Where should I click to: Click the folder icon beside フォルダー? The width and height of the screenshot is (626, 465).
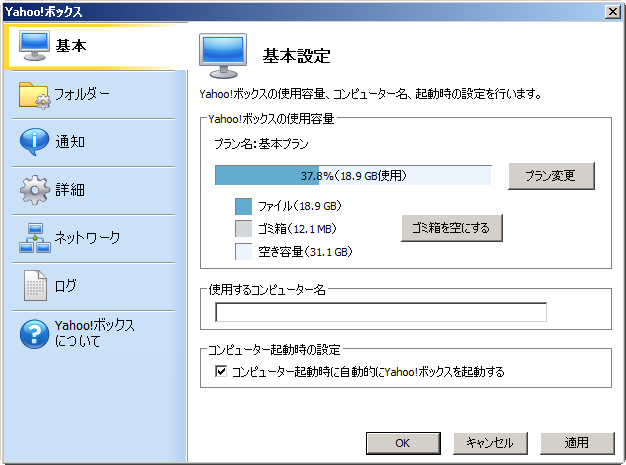(35, 95)
